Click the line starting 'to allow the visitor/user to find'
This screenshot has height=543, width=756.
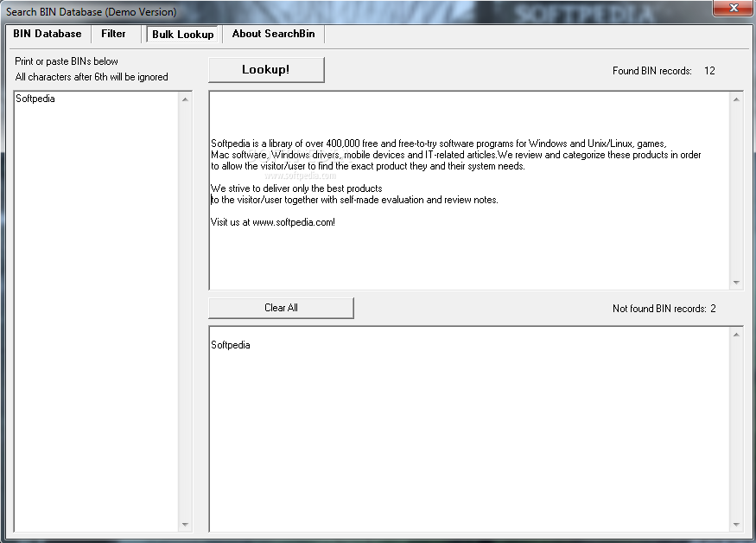(x=368, y=166)
